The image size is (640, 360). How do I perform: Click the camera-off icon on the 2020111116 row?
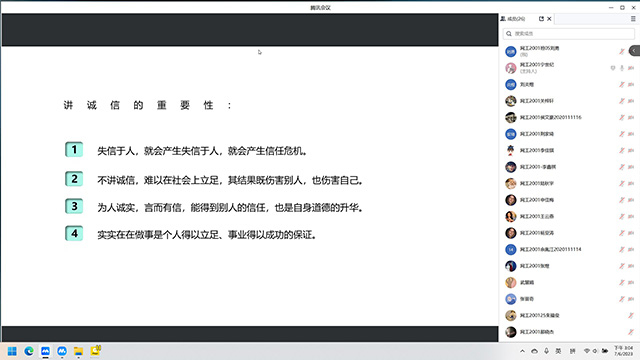tap(631, 118)
